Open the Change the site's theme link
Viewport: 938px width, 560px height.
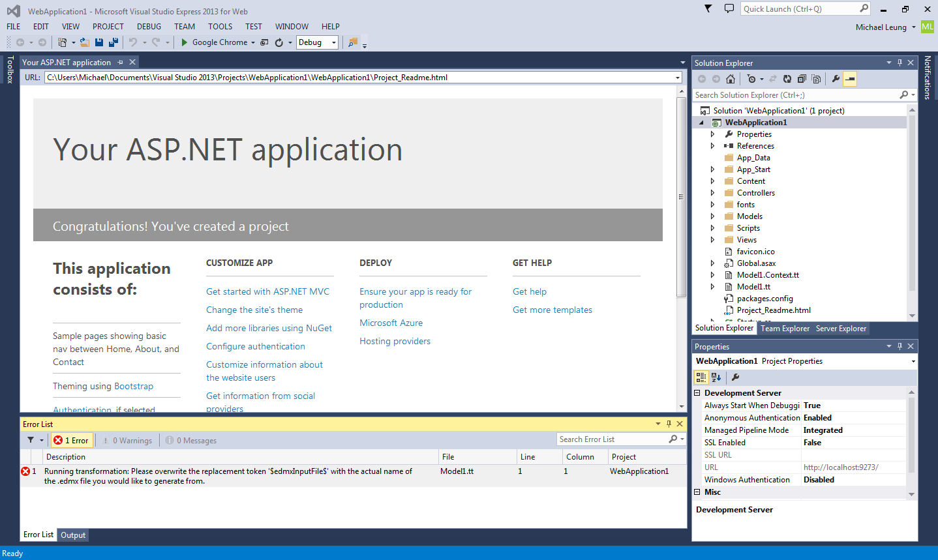tap(254, 310)
